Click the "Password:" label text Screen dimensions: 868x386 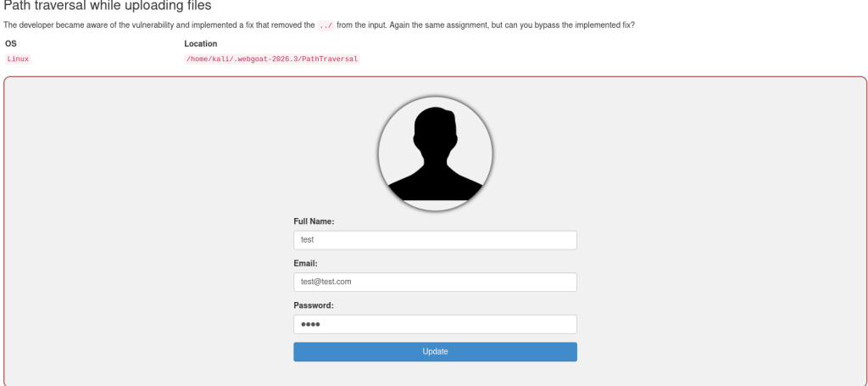coord(314,305)
